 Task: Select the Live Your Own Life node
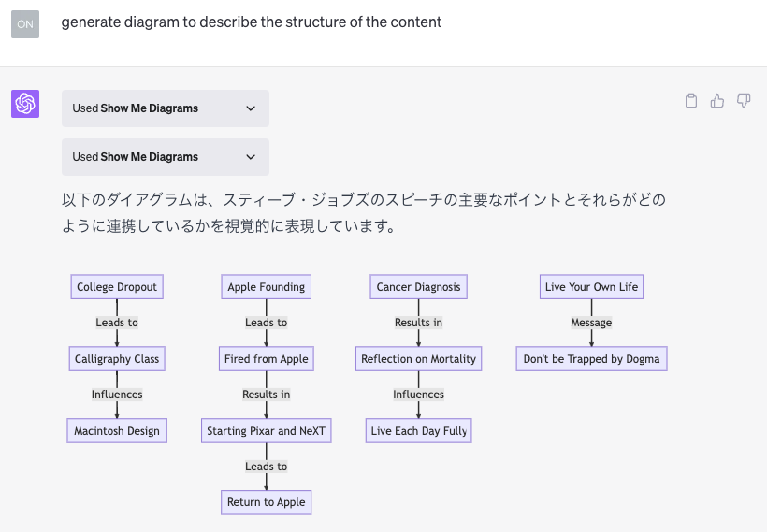(591, 287)
